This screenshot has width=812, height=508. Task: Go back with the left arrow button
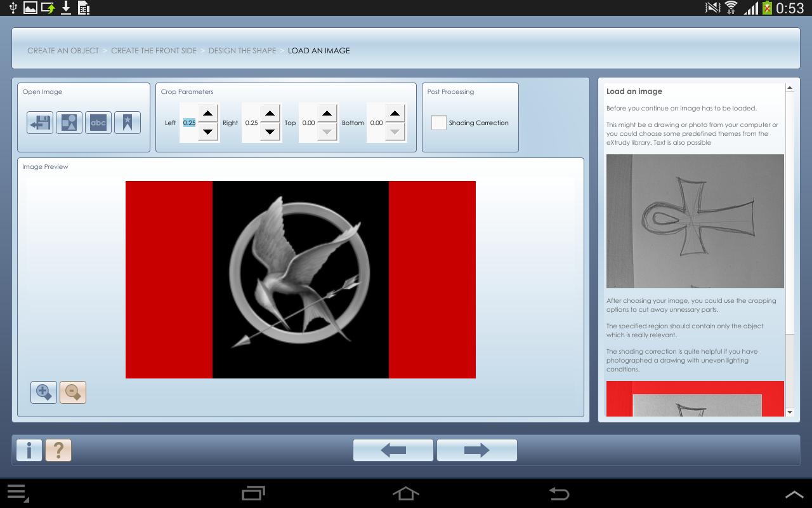[x=393, y=450]
